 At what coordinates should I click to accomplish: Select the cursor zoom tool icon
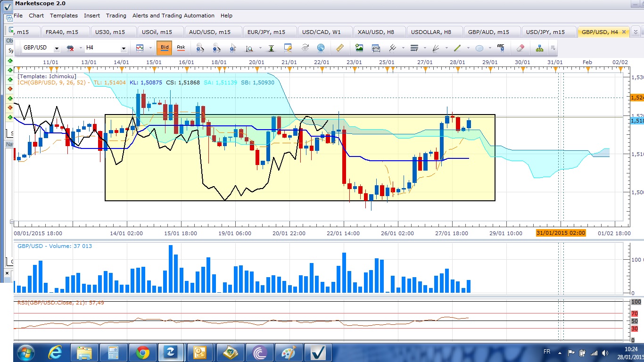tap(233, 48)
